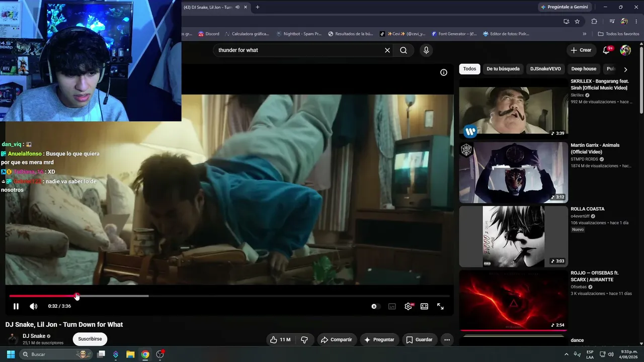
Task: Click the taskbar Buscar search box
Action: [x=56, y=354]
